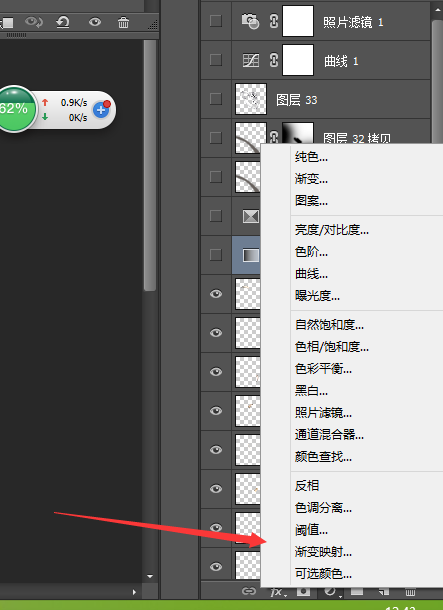Image resolution: width=443 pixels, height=610 pixels.
Task: Show the 照片滤镜 1 layer visibility box
Action: point(216,21)
